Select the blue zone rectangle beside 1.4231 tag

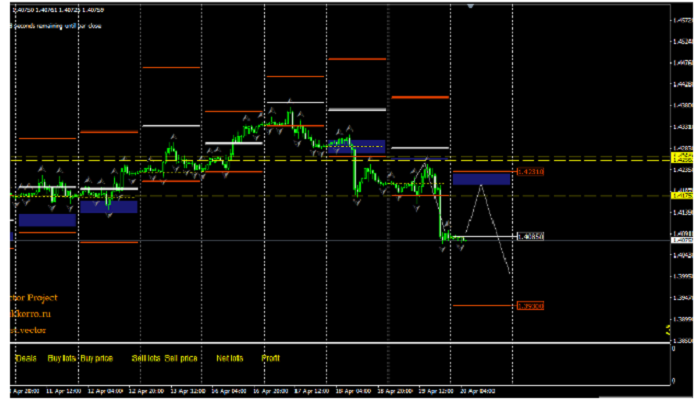coord(481,179)
